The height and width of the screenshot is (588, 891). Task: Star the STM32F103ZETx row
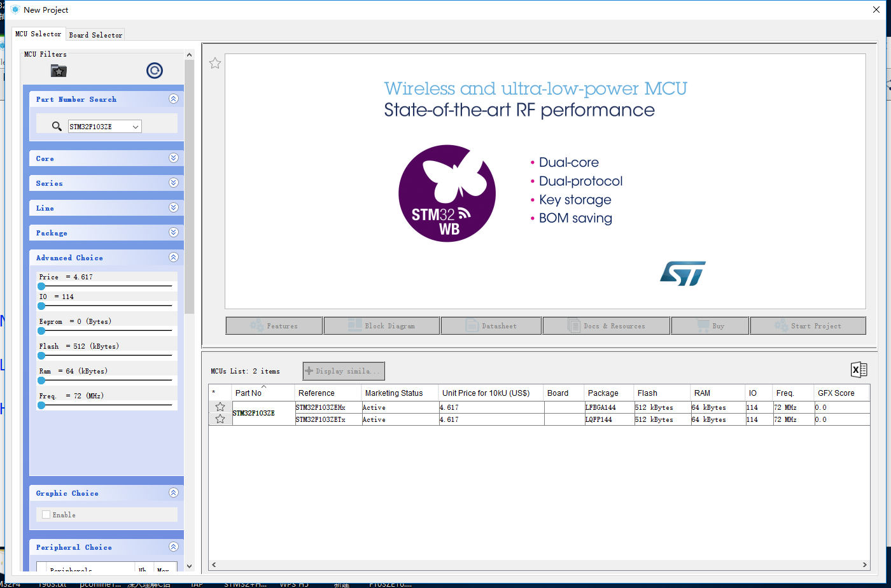click(x=220, y=419)
